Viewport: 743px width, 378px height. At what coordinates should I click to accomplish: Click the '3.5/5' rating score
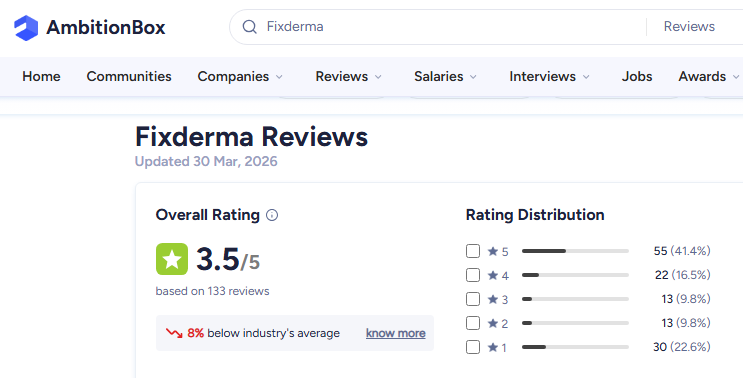pyautogui.click(x=228, y=260)
